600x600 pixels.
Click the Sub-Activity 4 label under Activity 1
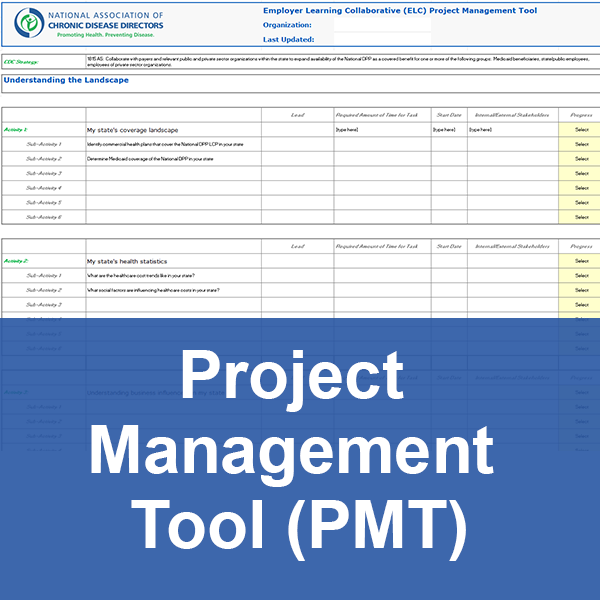[x=44, y=188]
